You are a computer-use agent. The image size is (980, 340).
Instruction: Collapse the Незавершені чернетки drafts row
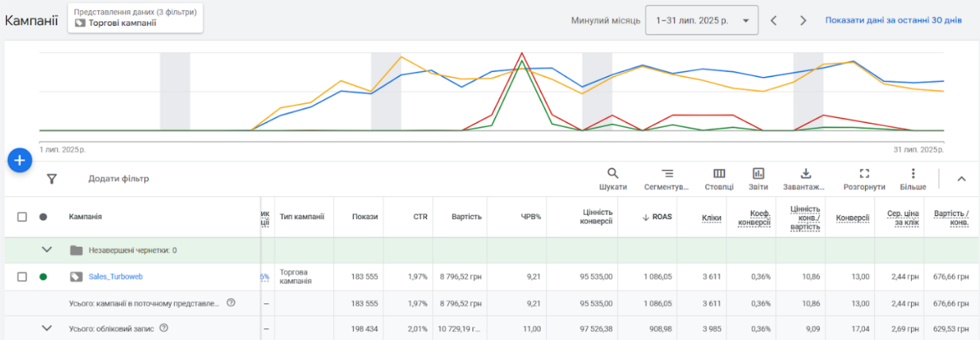(x=48, y=250)
